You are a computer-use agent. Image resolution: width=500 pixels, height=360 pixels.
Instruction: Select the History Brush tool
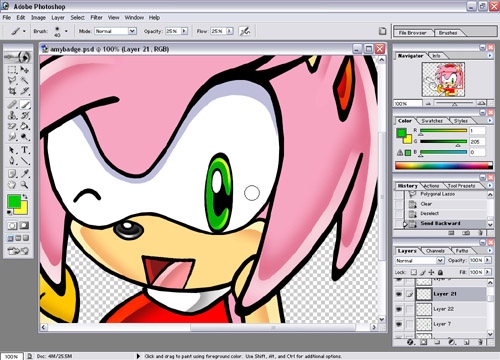pyautogui.click(x=24, y=115)
